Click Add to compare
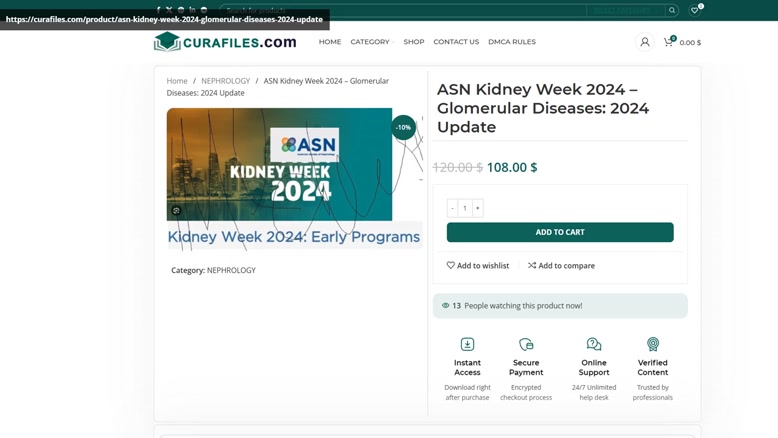 pyautogui.click(x=561, y=265)
